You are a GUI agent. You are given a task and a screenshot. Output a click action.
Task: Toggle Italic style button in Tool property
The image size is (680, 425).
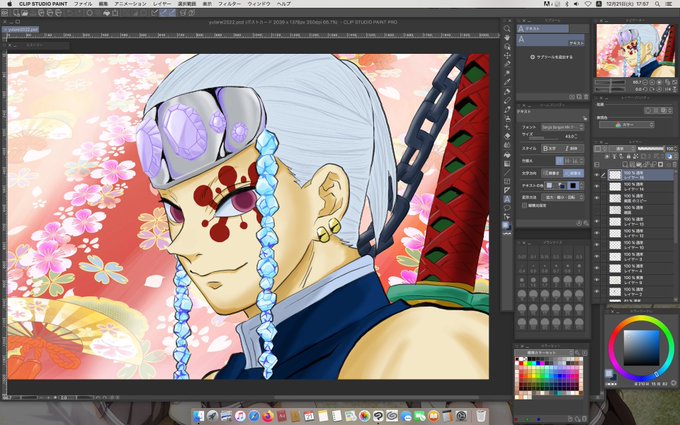572,148
